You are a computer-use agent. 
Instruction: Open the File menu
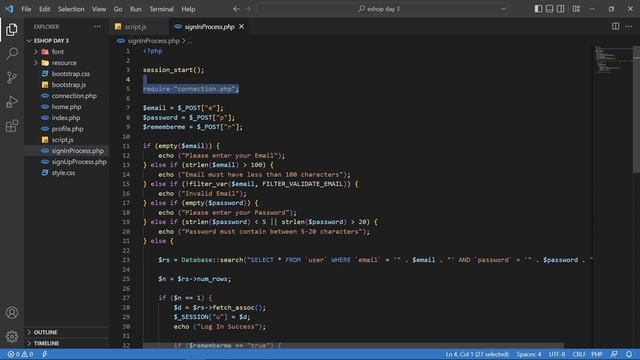click(26, 9)
